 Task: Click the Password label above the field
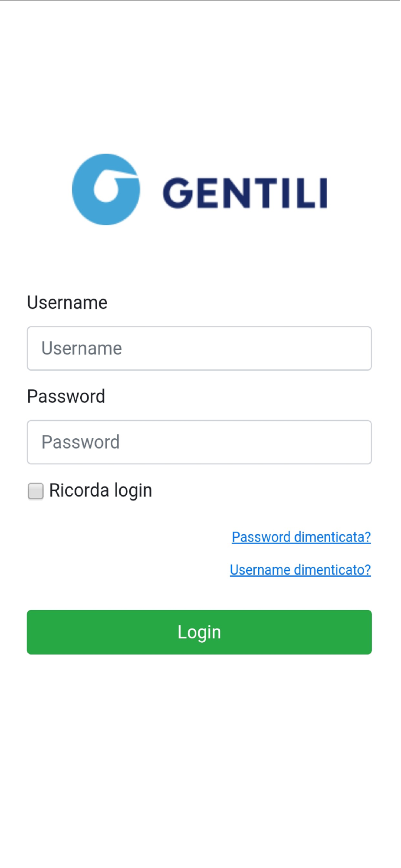[66, 396]
